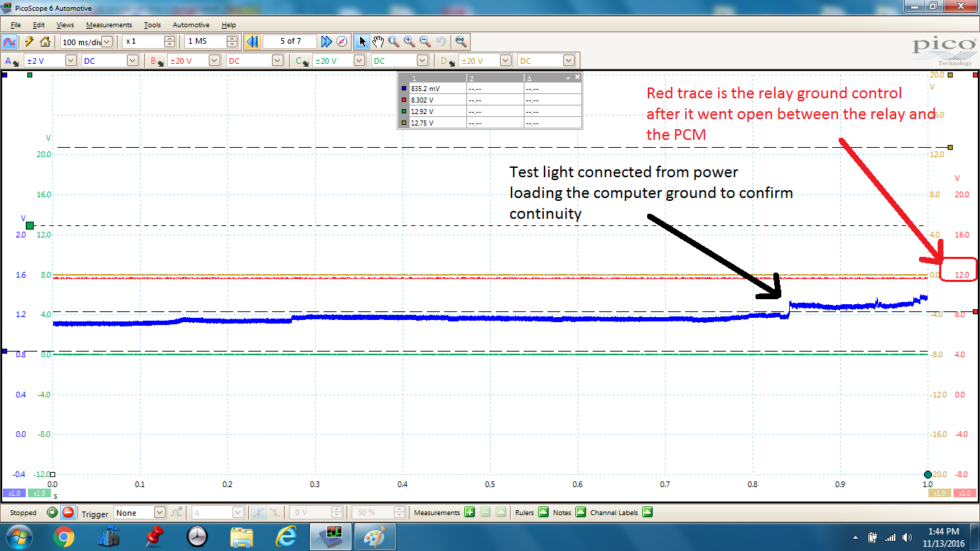Image resolution: width=980 pixels, height=551 pixels.
Task: Select the zoom in tool
Action: pyautogui.click(x=410, y=42)
